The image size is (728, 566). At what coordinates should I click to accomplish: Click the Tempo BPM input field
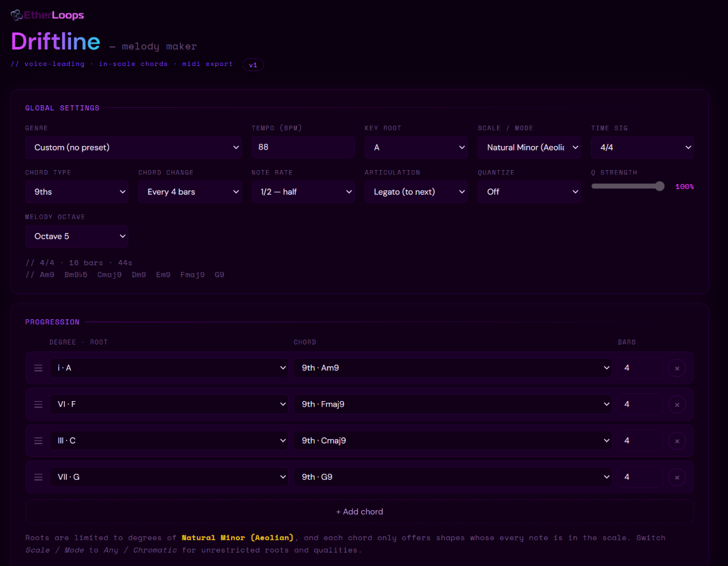(x=303, y=147)
